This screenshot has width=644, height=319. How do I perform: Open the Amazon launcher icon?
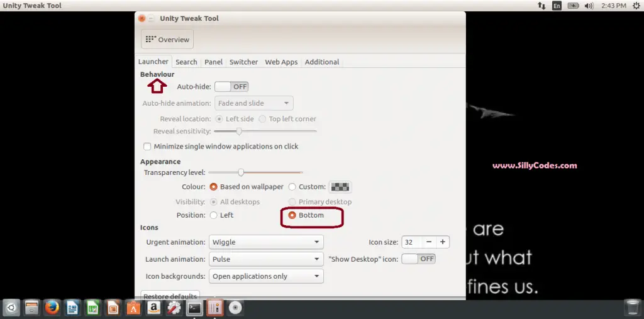(153, 308)
